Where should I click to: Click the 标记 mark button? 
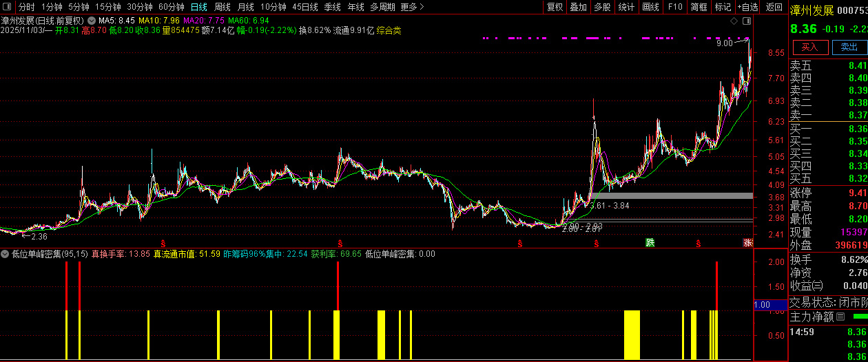click(723, 7)
